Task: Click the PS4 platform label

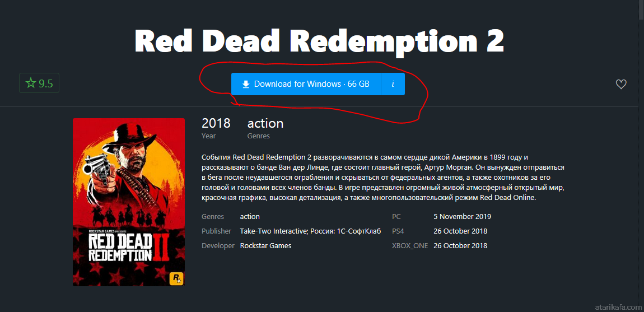Action: click(398, 231)
